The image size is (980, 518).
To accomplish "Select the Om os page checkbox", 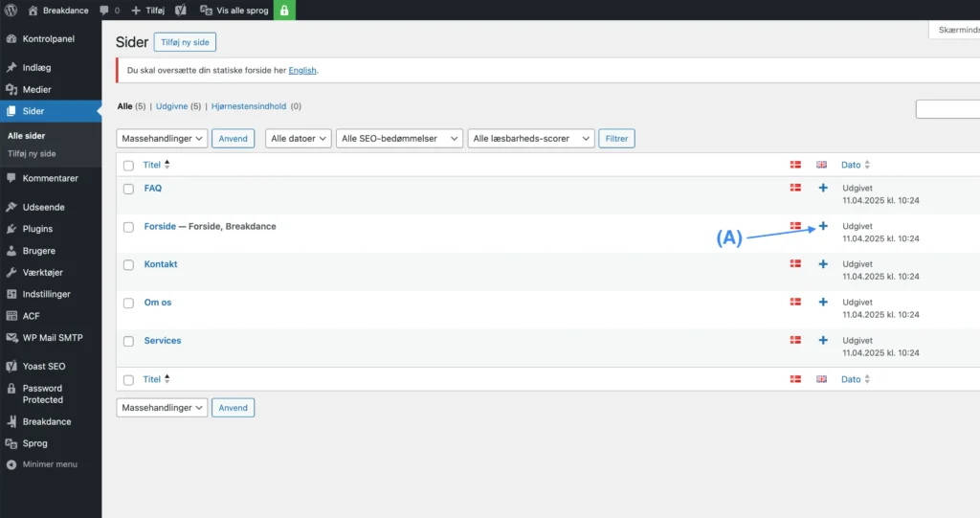I will pyautogui.click(x=128, y=304).
